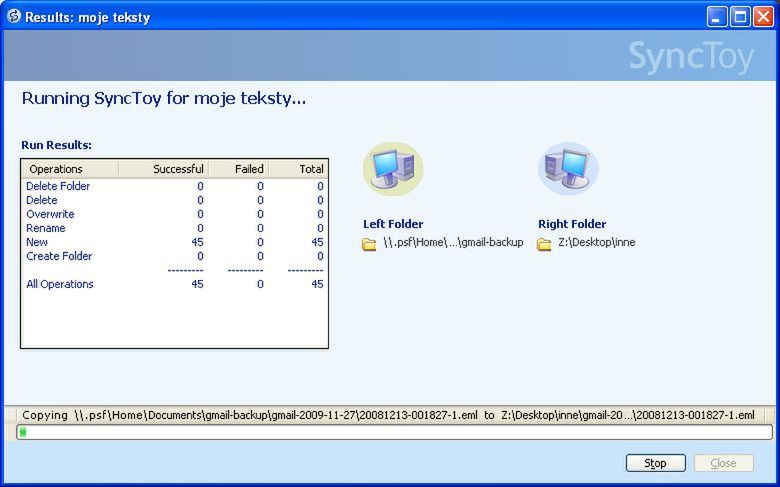Screen dimensions: 780x487
Task: Click the Left Folder heading
Action: [393, 224]
